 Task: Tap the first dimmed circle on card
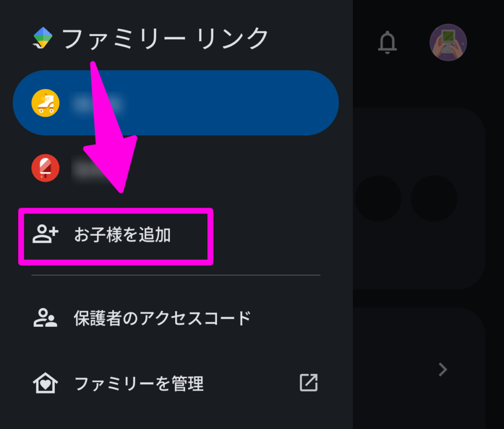[x=378, y=198]
